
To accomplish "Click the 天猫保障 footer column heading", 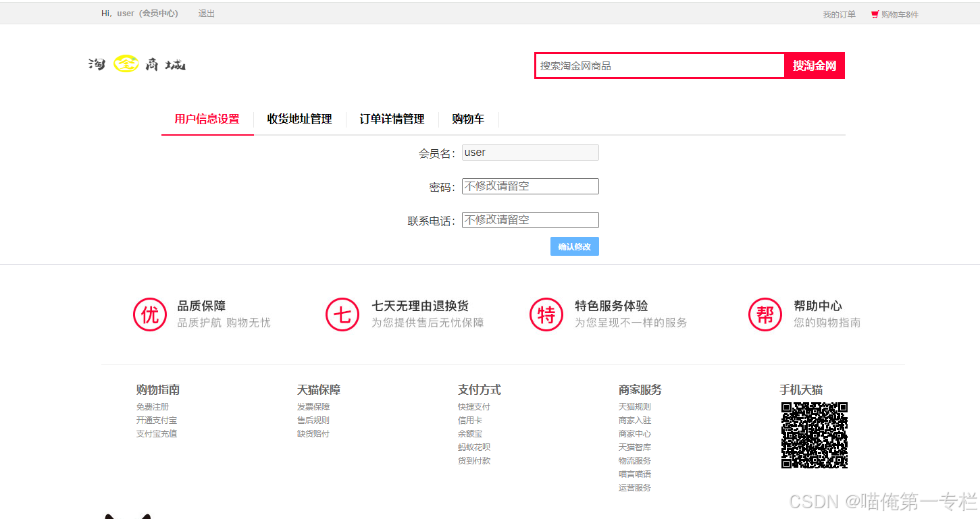I will (x=319, y=390).
